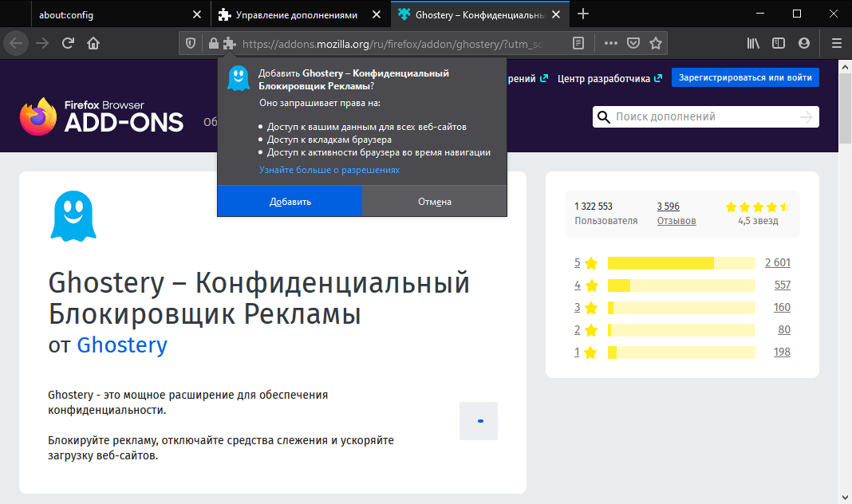852x504 pixels.
Task: Open page actions three-dot menu
Action: (x=611, y=43)
